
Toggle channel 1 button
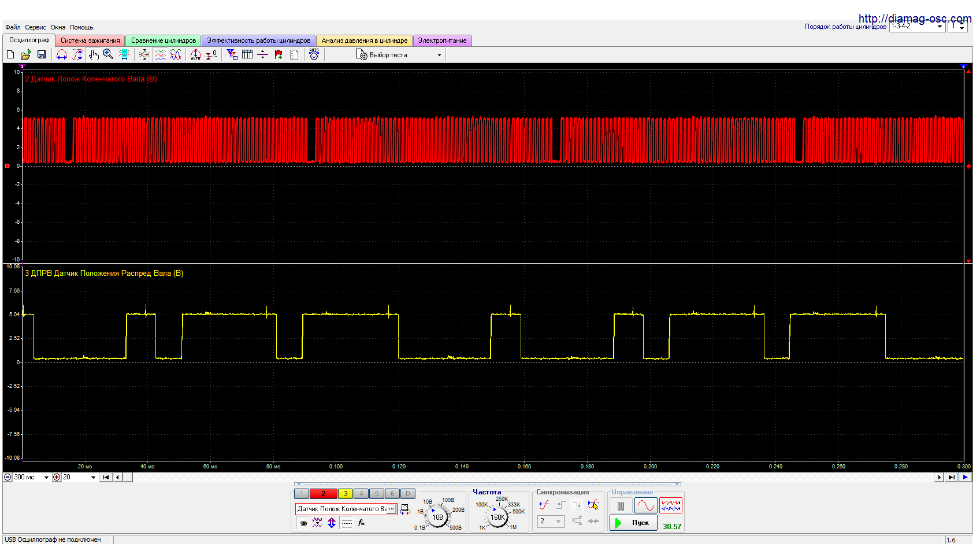301,494
